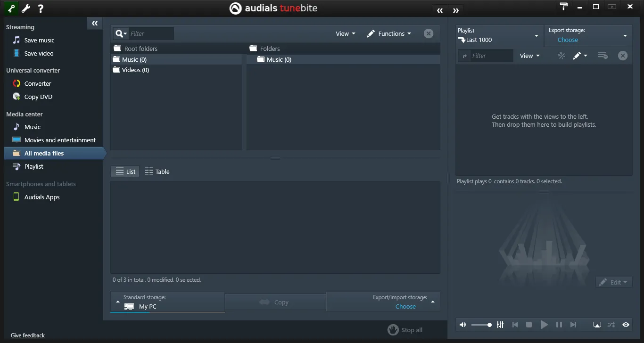Open the Converter tool
This screenshot has height=343, width=644.
point(38,83)
